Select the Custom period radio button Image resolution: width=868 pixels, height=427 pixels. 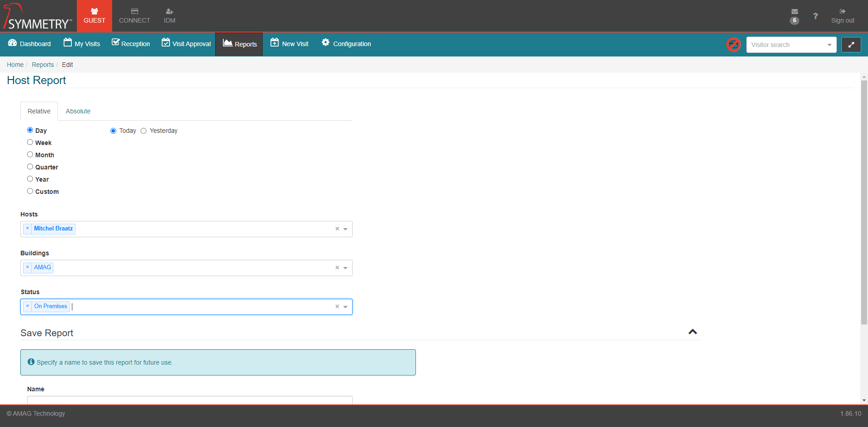point(30,191)
